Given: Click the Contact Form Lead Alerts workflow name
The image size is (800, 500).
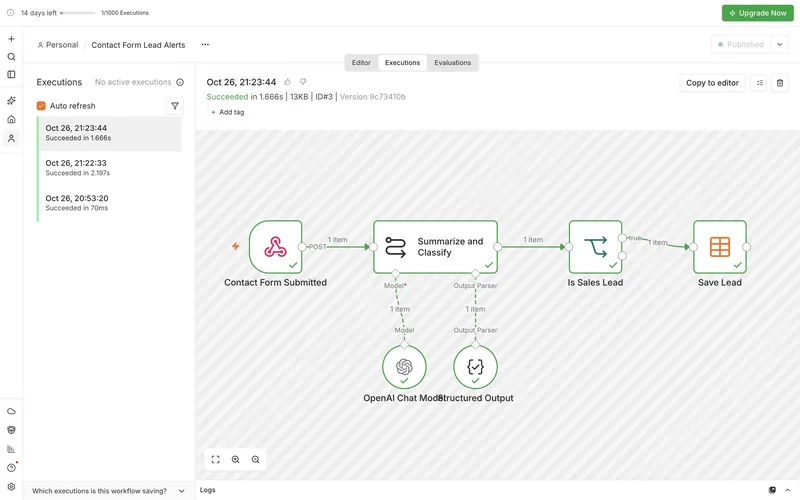Looking at the screenshot, I should pos(138,45).
